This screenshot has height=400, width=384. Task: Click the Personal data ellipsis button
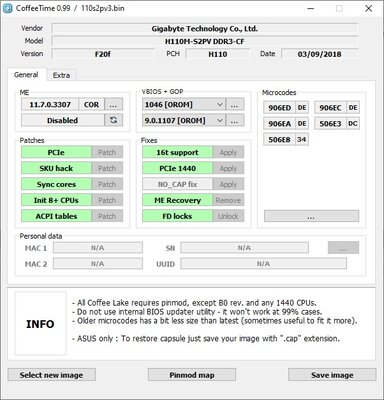(x=343, y=248)
